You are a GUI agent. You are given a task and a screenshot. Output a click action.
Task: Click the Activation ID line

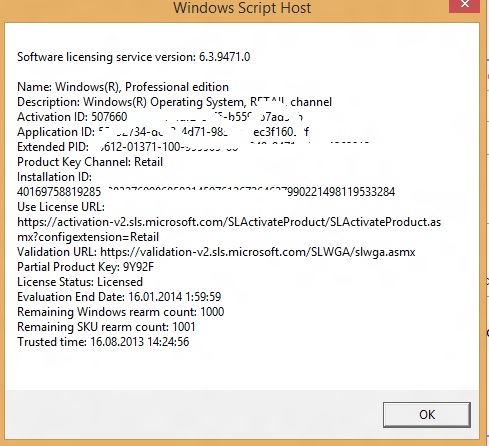pyautogui.click(x=160, y=117)
